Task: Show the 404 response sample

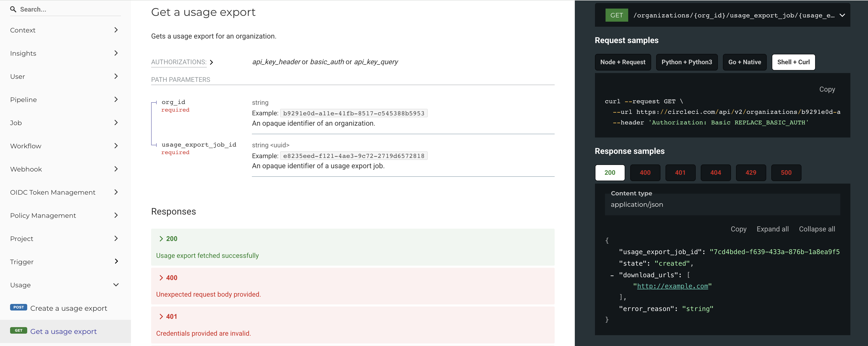Action: point(715,172)
